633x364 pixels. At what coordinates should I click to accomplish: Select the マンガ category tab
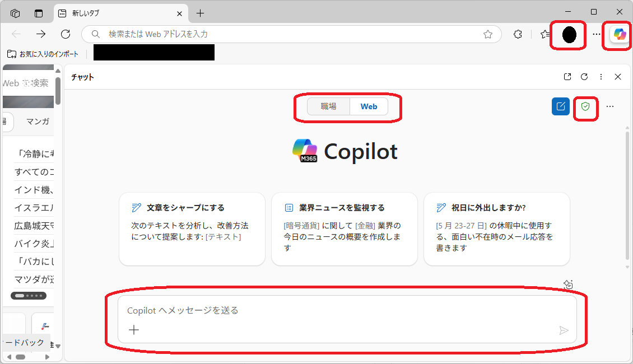point(38,122)
